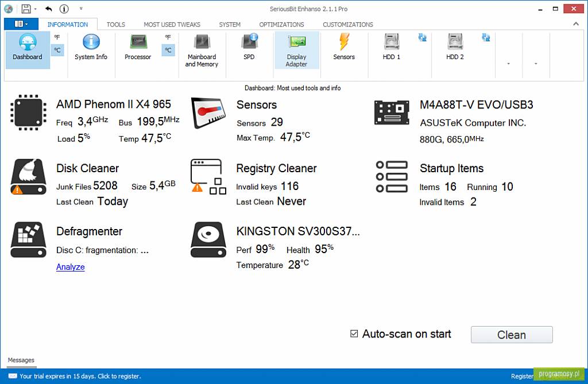Click the M4A88T-V EVO/USB3 heading
The width and height of the screenshot is (588, 384).
pyautogui.click(x=476, y=104)
